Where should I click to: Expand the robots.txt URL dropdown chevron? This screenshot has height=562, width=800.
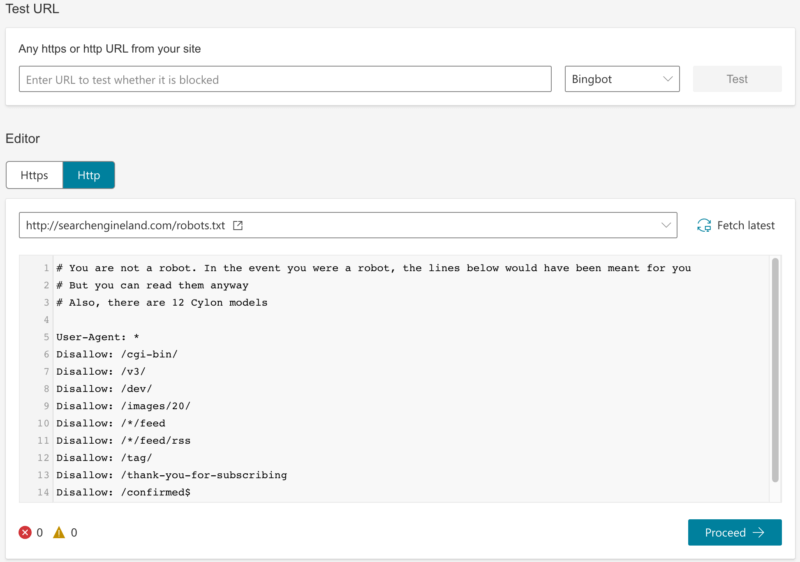[x=666, y=226]
